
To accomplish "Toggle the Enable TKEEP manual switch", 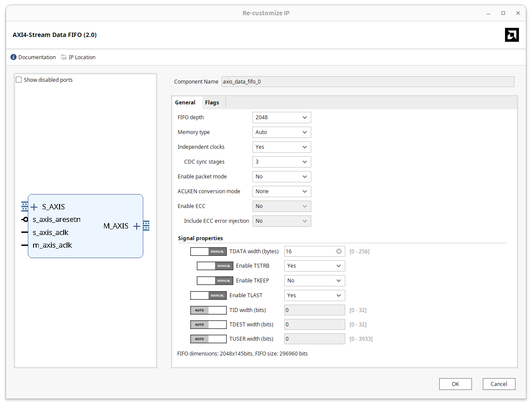I will 215,280.
